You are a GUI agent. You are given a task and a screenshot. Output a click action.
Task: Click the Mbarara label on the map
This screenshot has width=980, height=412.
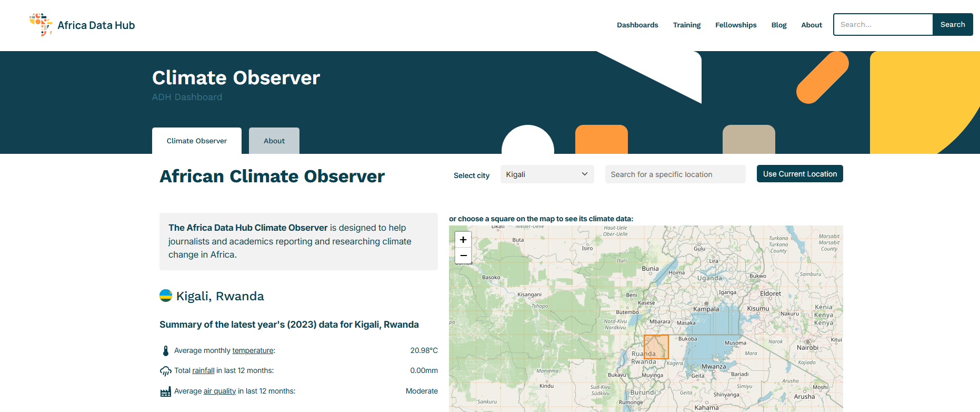[660, 321]
